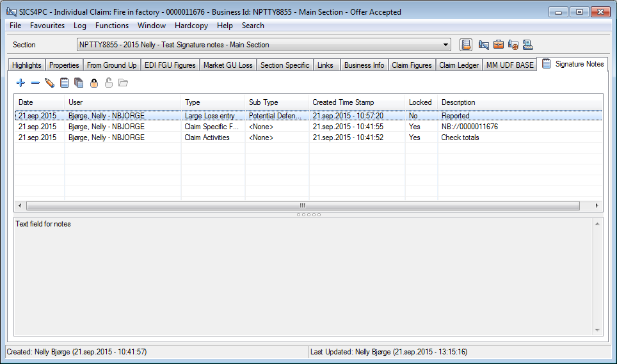617x364 pixels.
Task: Open the Favourites menu
Action: click(47, 26)
